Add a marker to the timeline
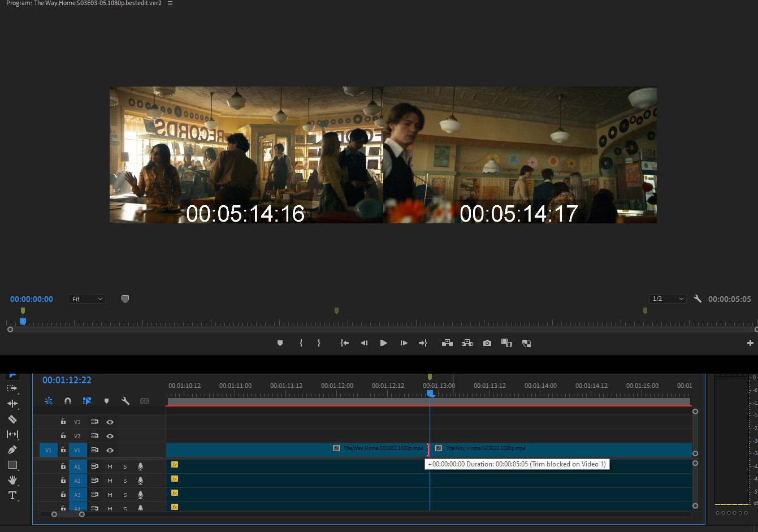 pos(106,401)
